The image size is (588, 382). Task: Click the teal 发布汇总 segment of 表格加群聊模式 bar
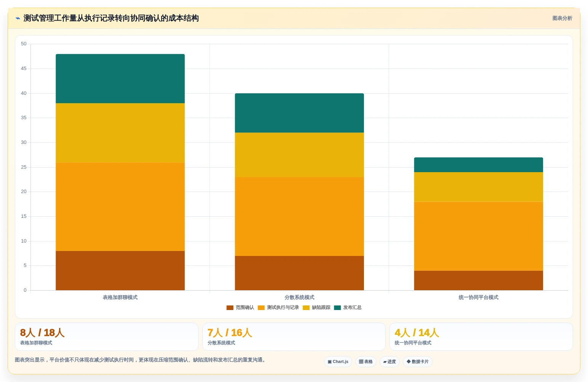(x=120, y=78)
